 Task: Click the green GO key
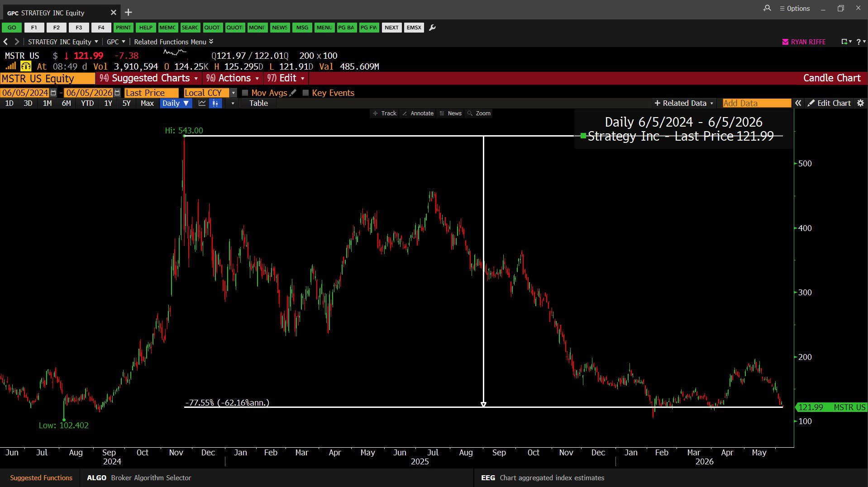click(12, 28)
